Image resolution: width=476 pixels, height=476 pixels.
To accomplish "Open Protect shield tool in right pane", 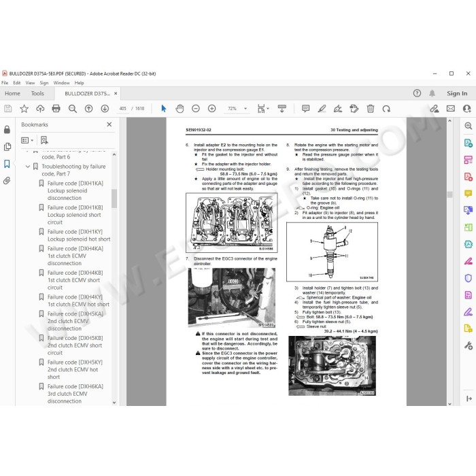I will (x=469, y=278).
